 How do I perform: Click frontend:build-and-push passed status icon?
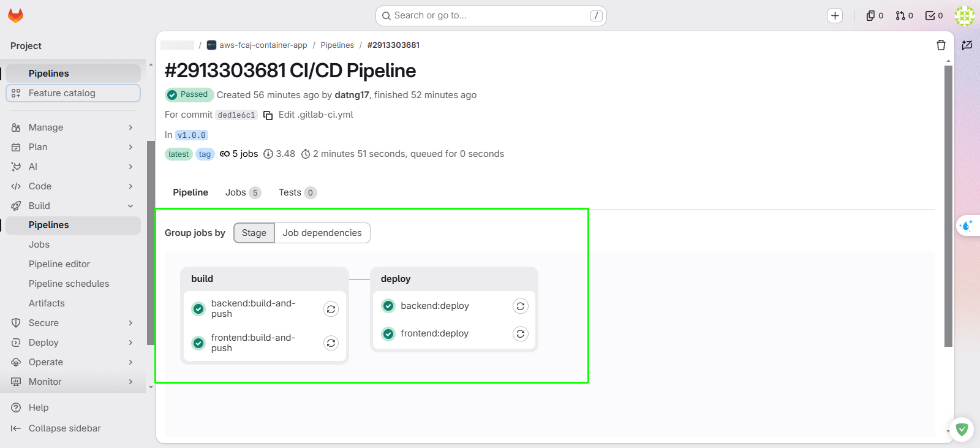[x=198, y=343]
